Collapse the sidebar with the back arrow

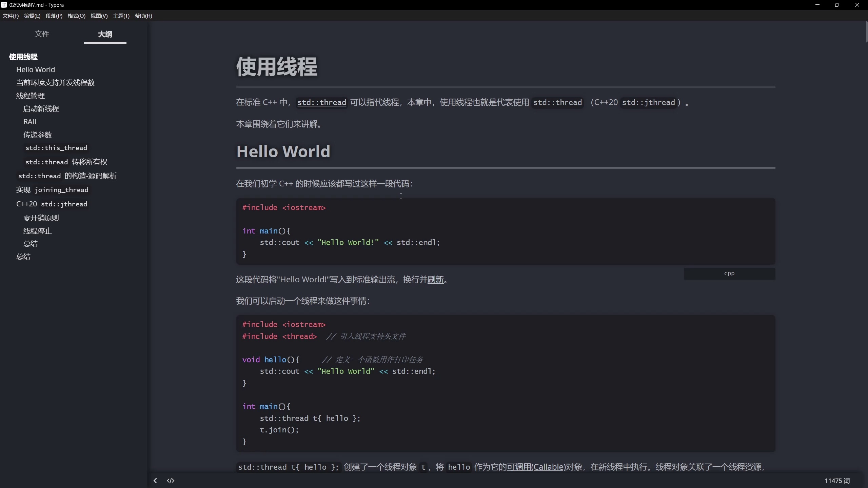tap(155, 481)
